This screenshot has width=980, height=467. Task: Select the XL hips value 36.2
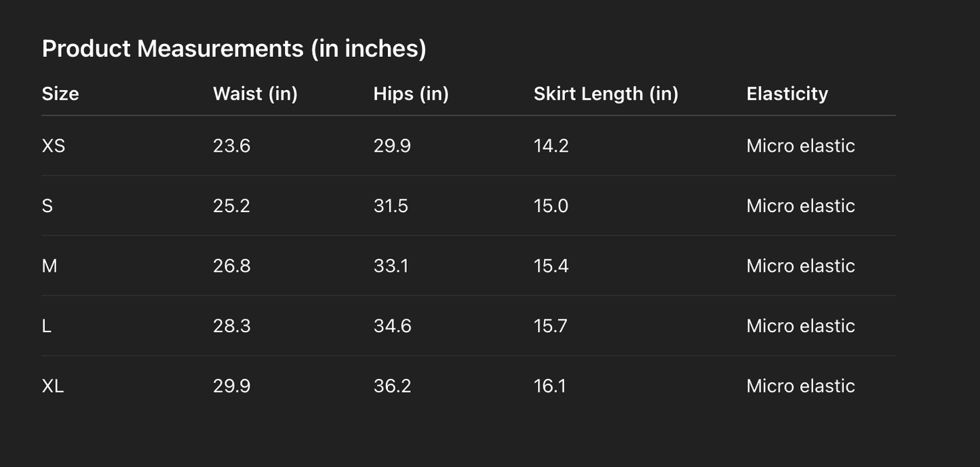pos(392,386)
